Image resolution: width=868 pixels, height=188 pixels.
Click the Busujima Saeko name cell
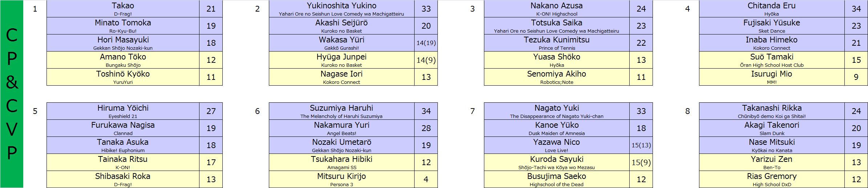(x=557, y=179)
